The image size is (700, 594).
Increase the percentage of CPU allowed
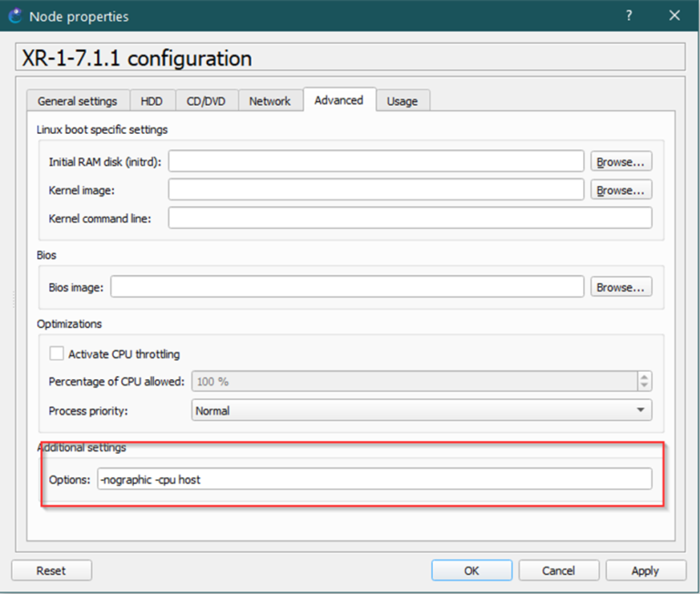click(x=644, y=376)
